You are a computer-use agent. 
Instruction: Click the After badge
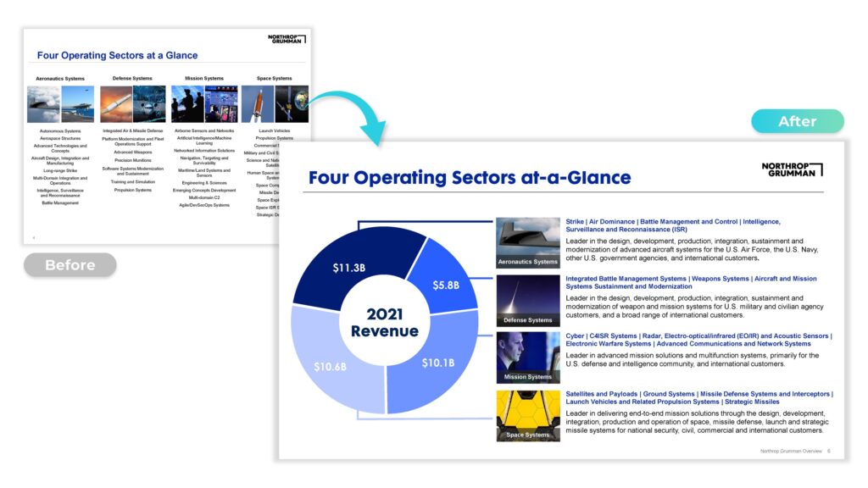click(x=797, y=121)
